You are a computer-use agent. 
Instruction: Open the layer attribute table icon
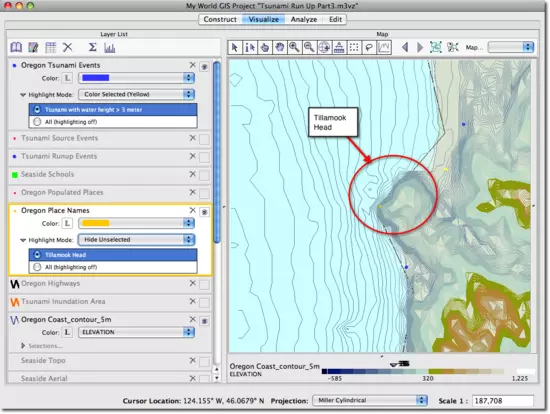51,47
